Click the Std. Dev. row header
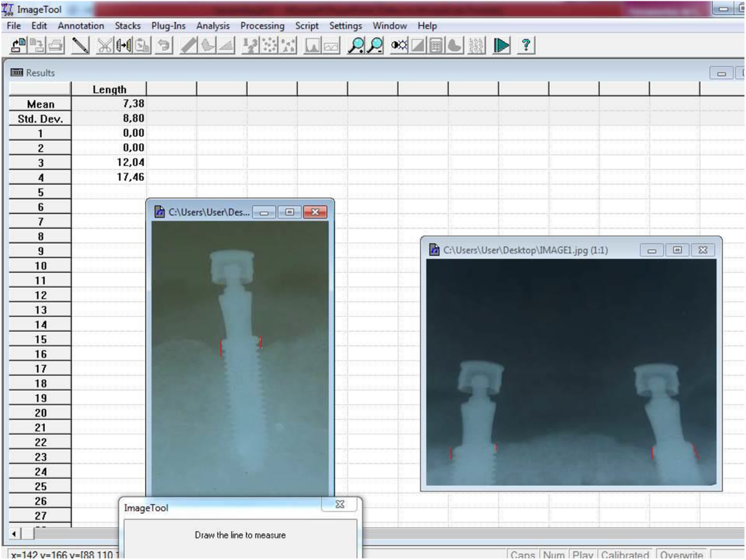746x560 pixels. (41, 119)
